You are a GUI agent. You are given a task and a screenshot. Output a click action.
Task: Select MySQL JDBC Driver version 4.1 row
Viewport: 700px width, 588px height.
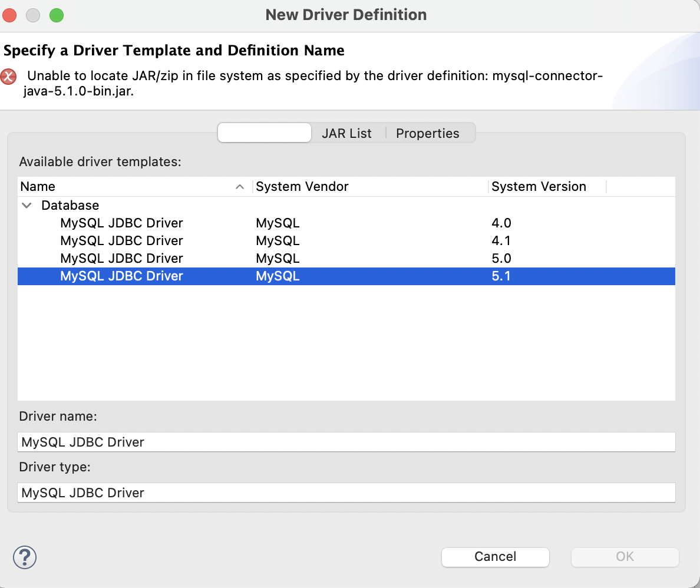346,240
